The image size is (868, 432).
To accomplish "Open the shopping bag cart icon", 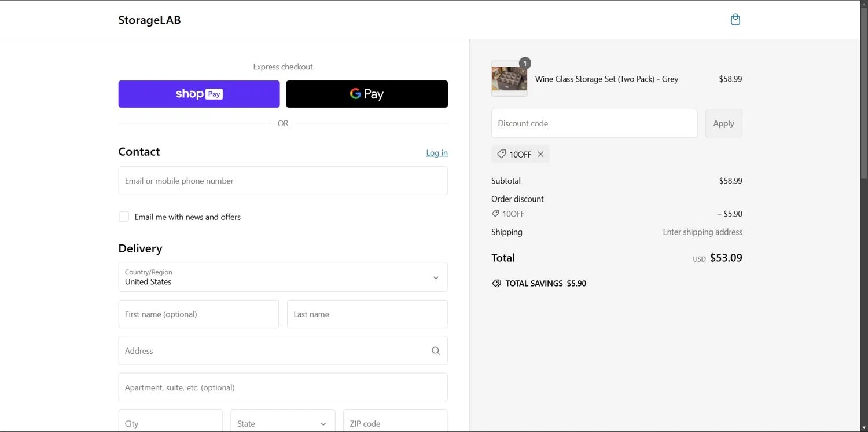I will [x=735, y=20].
